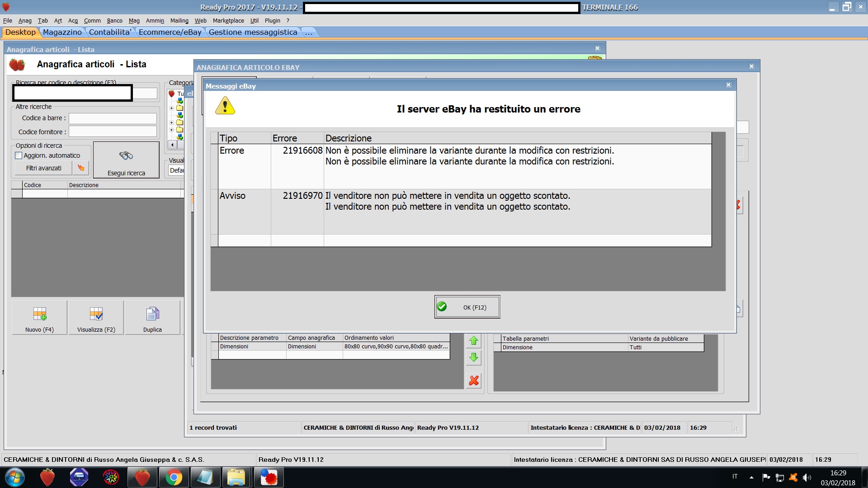Switch to the Magazzino tab
Viewport: 868px width, 488px height.
coord(62,32)
